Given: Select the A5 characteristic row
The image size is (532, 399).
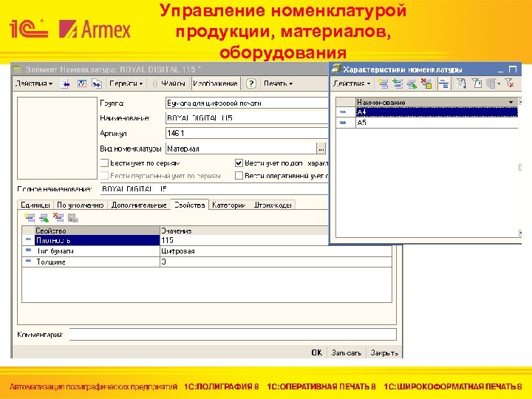Looking at the screenshot, I should pos(437,123).
